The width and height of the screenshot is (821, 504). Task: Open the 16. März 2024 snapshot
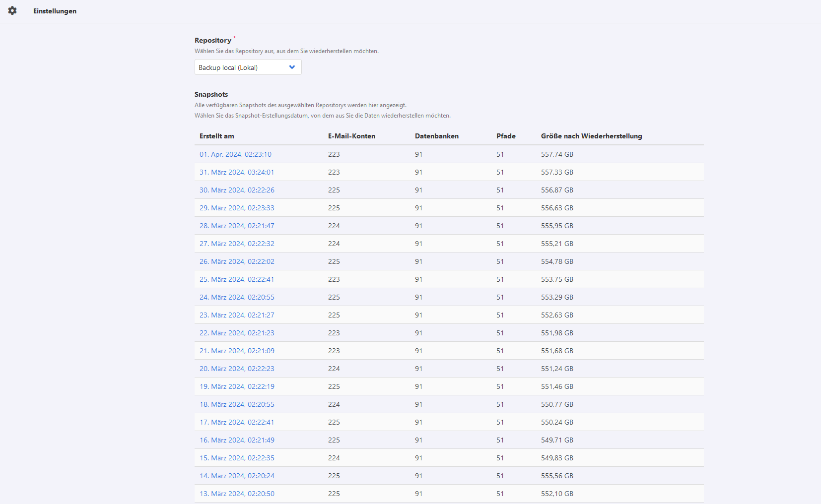237,440
